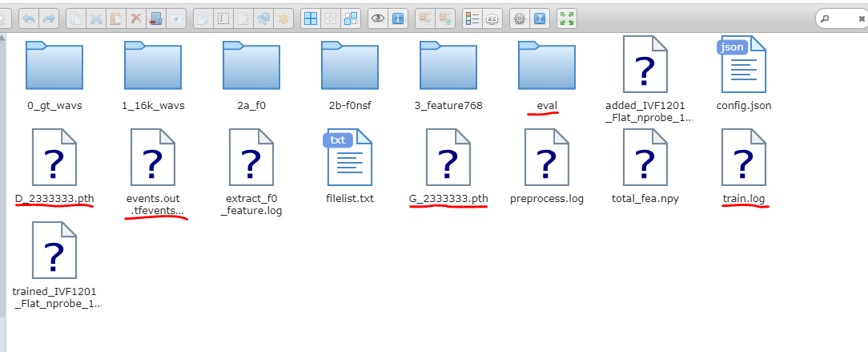Image resolution: width=868 pixels, height=352 pixels.
Task: Click the a-z Sort icon
Action: point(492,19)
